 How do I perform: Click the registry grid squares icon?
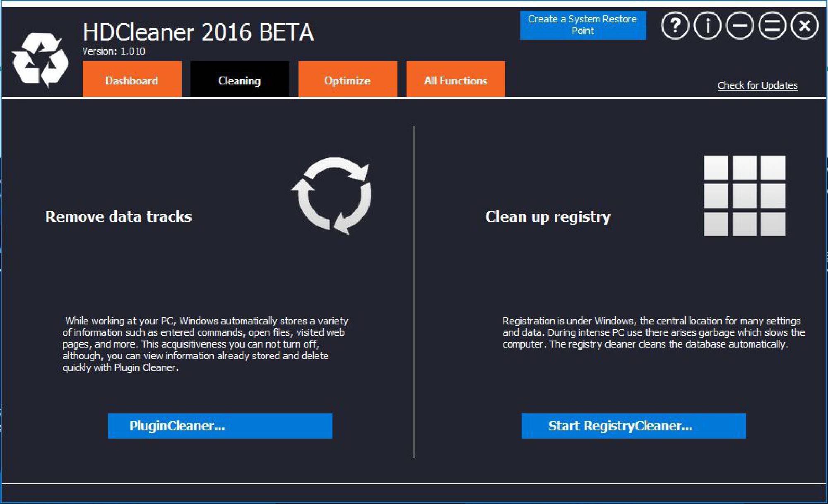tap(744, 196)
